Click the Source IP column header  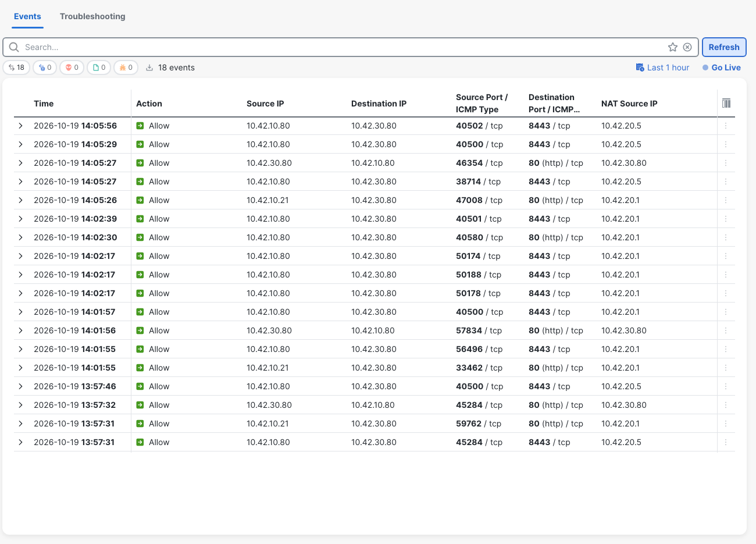click(x=265, y=104)
